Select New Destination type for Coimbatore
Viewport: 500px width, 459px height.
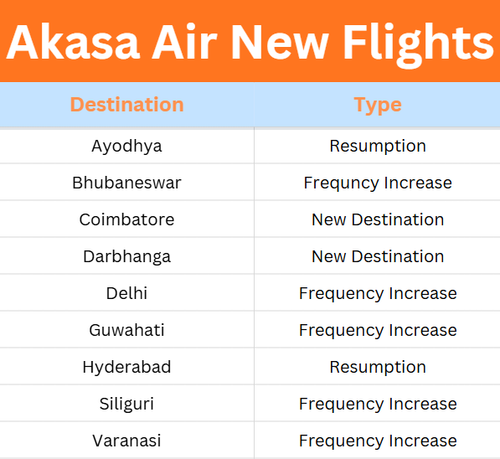[x=378, y=219]
